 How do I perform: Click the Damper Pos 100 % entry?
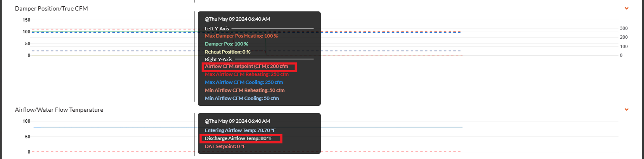click(226, 44)
